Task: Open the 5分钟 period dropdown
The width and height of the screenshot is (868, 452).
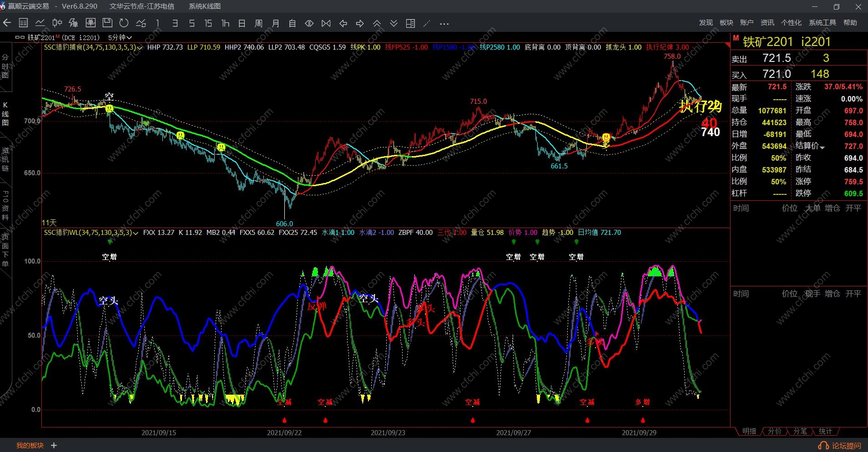Action: [x=120, y=38]
